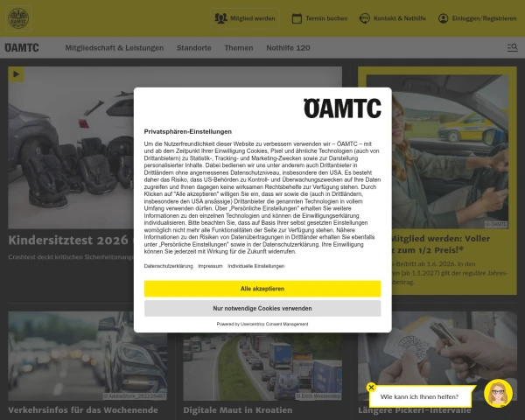
Task: Click the Mitglied werden people icon
Action: click(x=220, y=18)
